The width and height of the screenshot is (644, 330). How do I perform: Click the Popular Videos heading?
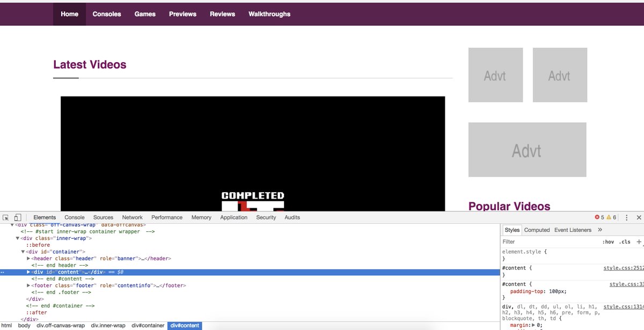(509, 206)
